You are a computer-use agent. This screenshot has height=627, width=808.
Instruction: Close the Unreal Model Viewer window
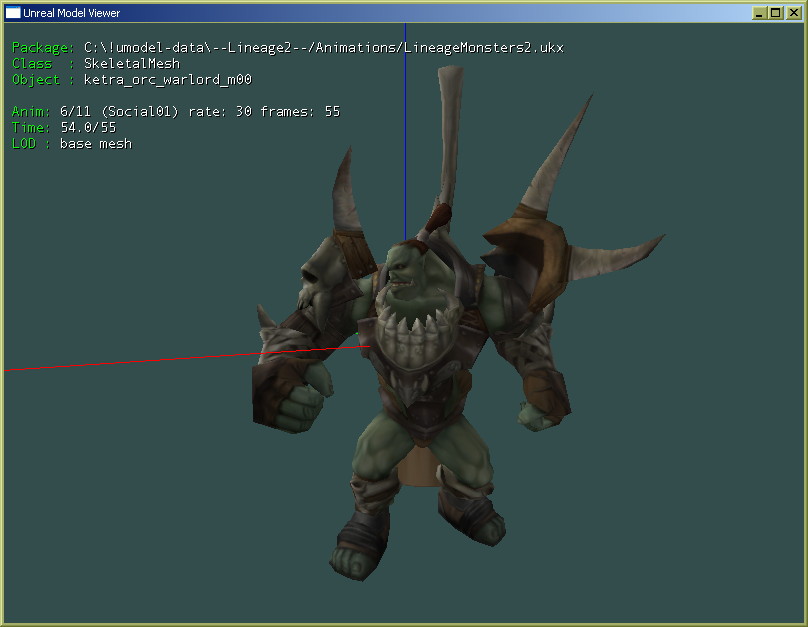pos(794,13)
